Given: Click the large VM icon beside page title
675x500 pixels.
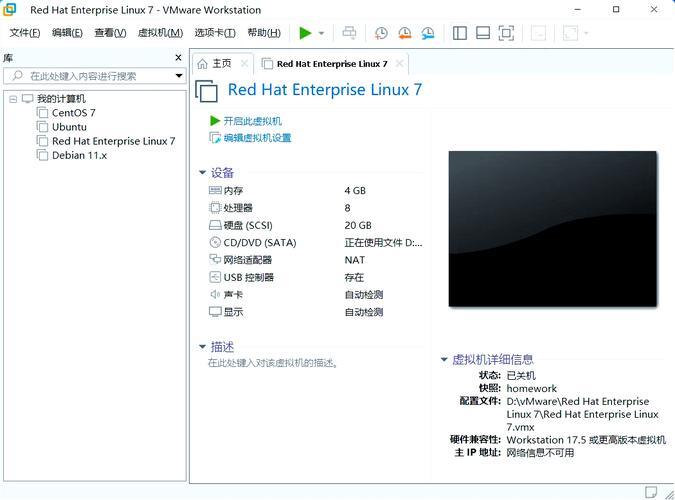Looking at the screenshot, I should [x=207, y=91].
